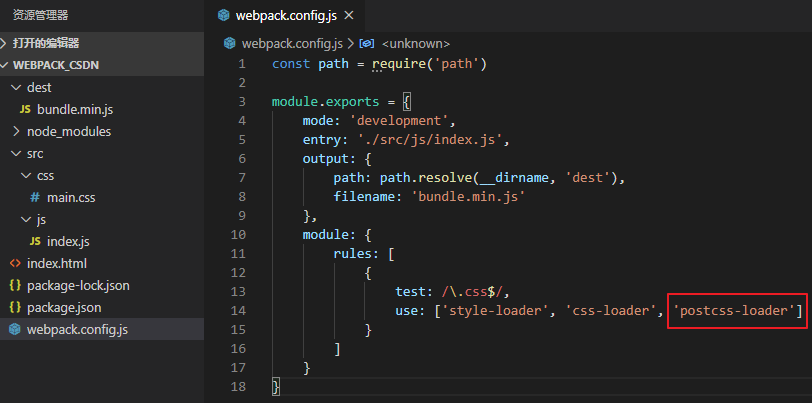
Task: Click the require keyword on line 1
Action: click(399, 64)
